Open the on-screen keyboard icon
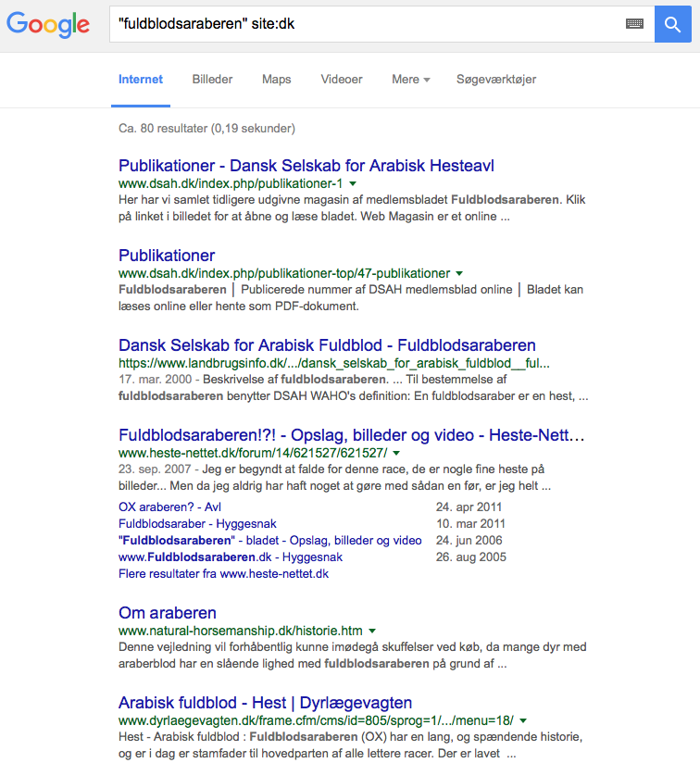The height and width of the screenshot is (763, 700). (634, 24)
